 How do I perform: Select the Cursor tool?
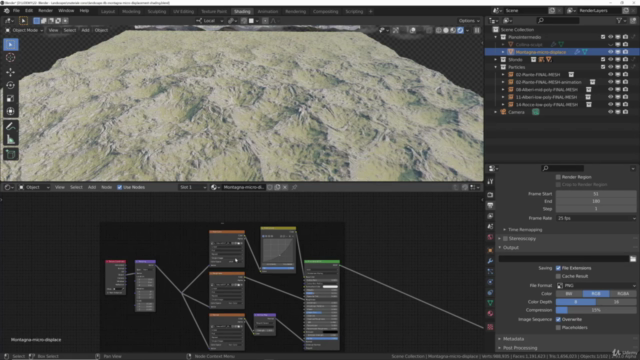[x=11, y=58]
